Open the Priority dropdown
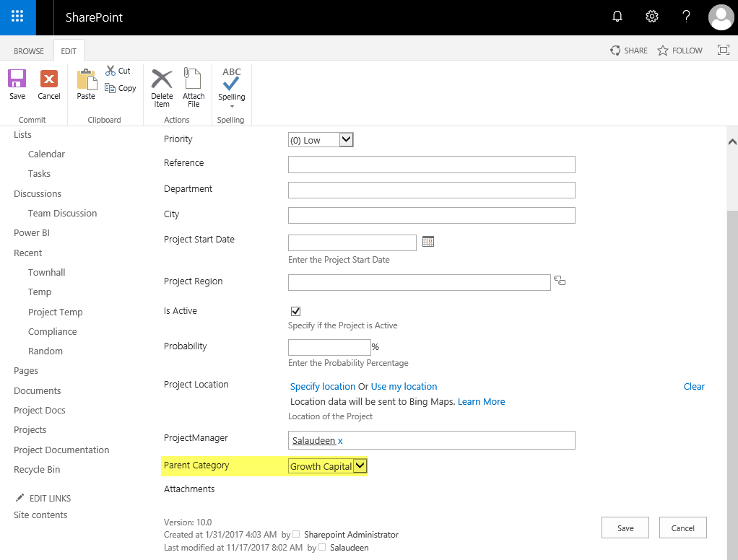 point(346,140)
